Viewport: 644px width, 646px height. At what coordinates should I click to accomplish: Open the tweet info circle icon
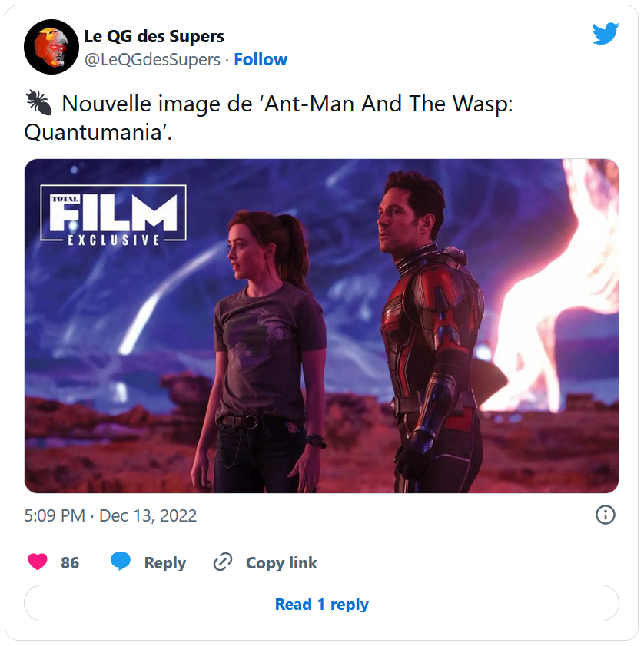[x=606, y=515]
